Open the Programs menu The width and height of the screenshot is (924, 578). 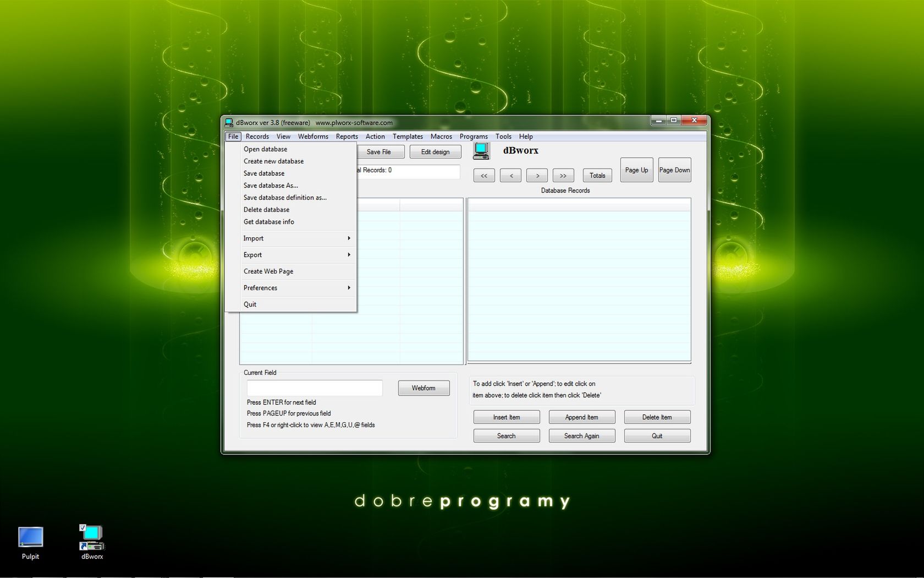474,137
